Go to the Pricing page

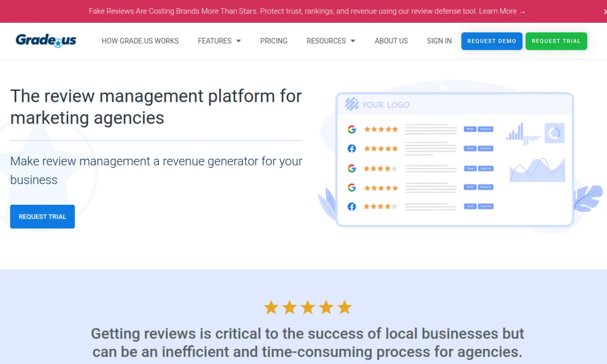[x=274, y=41]
